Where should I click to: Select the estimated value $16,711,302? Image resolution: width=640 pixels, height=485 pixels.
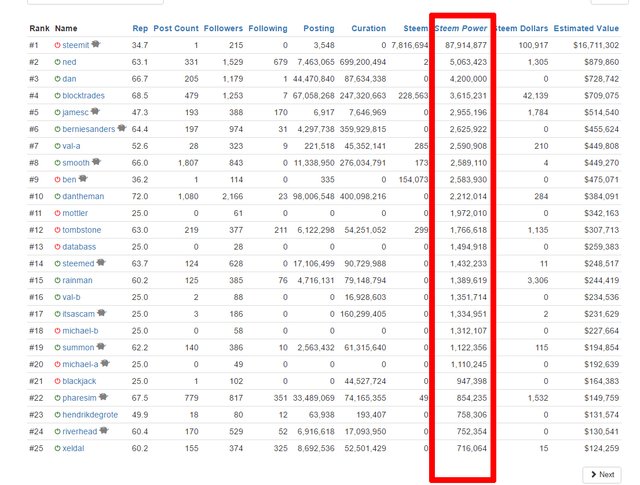coord(596,45)
